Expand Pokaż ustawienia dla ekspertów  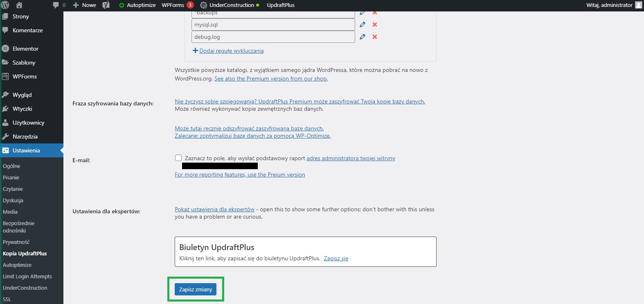214,209
